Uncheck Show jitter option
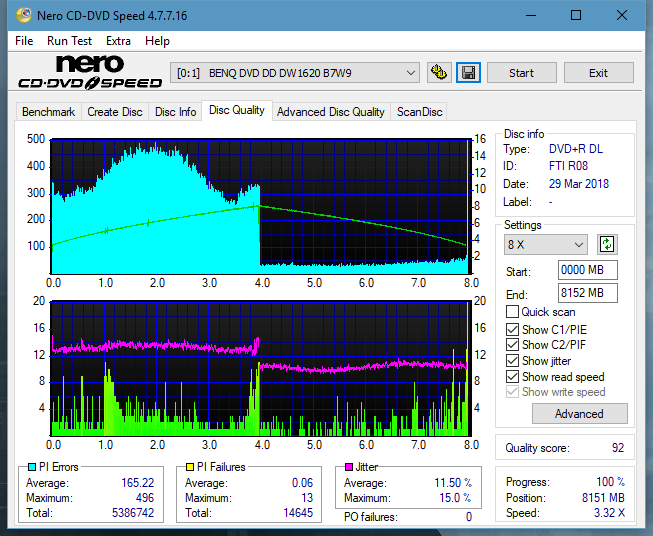653x536 pixels. pyautogui.click(x=512, y=361)
